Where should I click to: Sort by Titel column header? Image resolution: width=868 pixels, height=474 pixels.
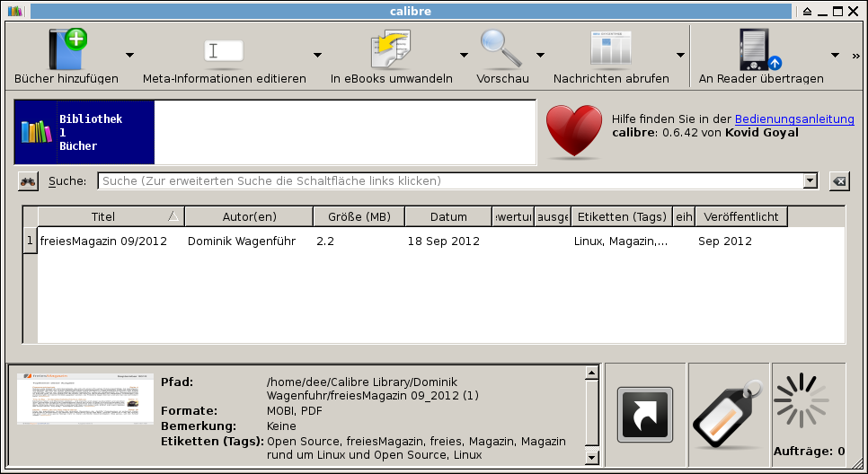111,217
